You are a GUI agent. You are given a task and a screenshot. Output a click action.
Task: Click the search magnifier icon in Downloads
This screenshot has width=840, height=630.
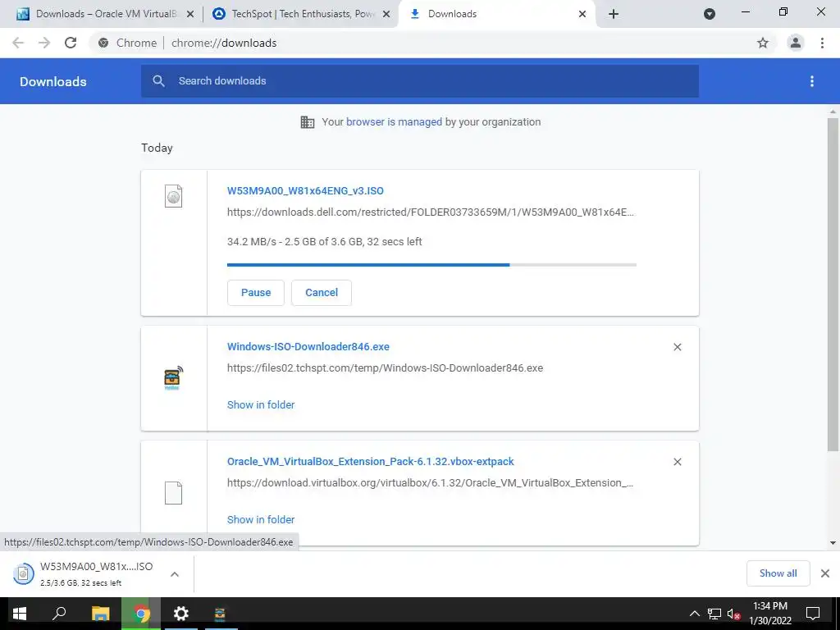click(x=158, y=81)
